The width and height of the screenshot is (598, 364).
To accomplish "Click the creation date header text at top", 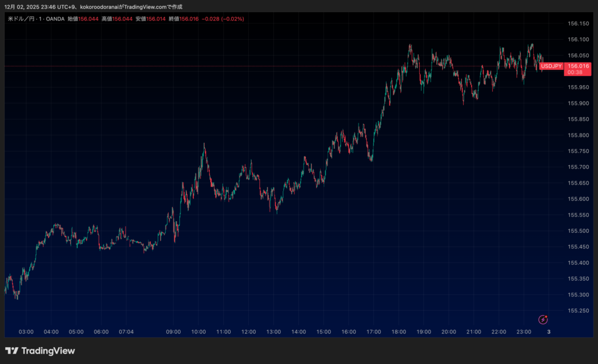I will 93,6.
